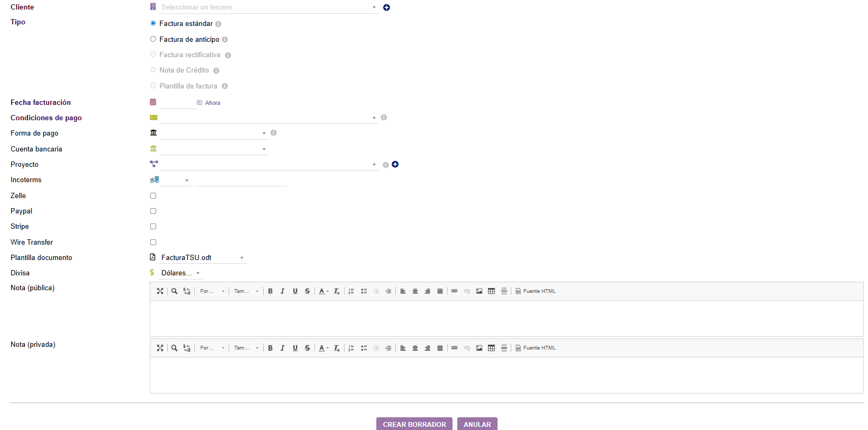The height and width of the screenshot is (430, 868).
Task: Click the CREAR BORRADOR button
Action: click(414, 424)
